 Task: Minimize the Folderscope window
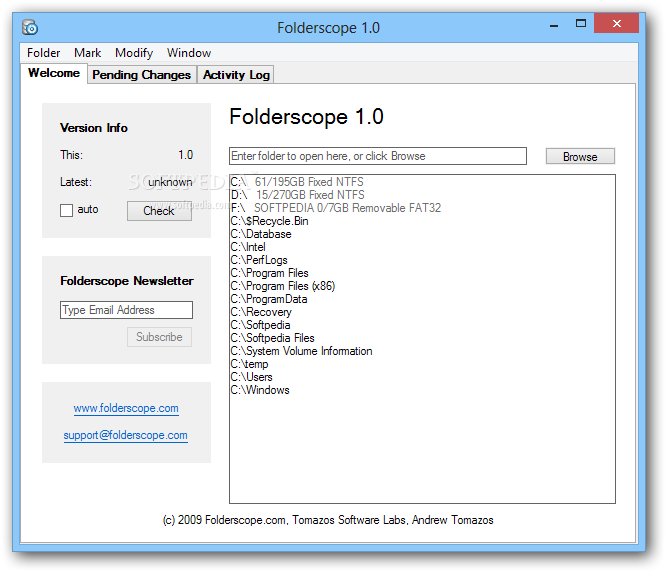pyautogui.click(x=554, y=25)
